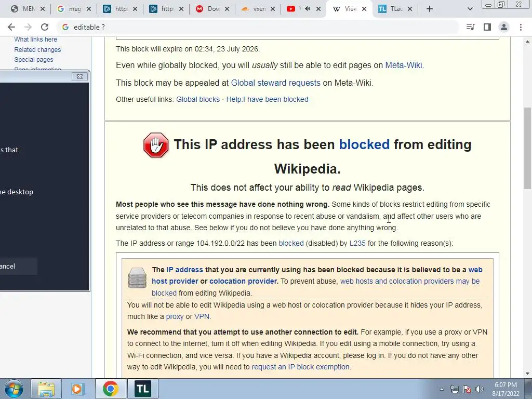Open a new tab with plus button

pyautogui.click(x=430, y=9)
